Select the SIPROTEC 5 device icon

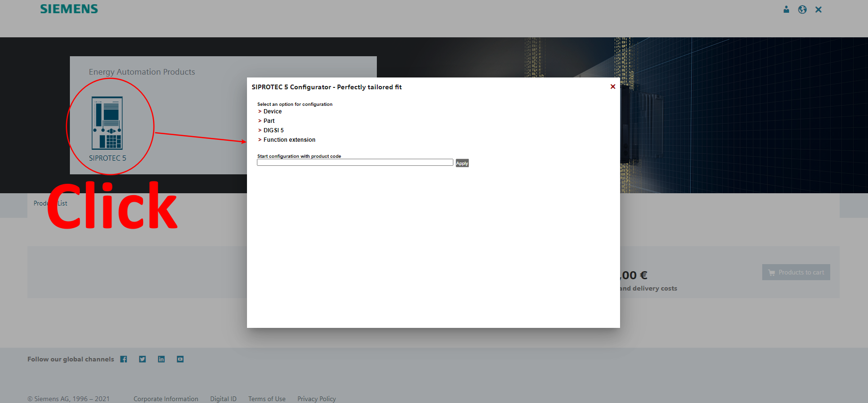tap(107, 123)
